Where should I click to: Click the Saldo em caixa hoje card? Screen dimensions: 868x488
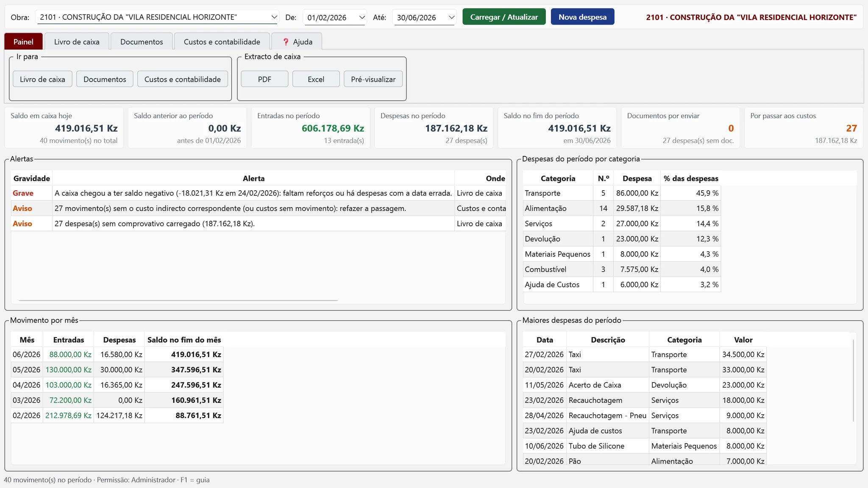[x=64, y=128]
